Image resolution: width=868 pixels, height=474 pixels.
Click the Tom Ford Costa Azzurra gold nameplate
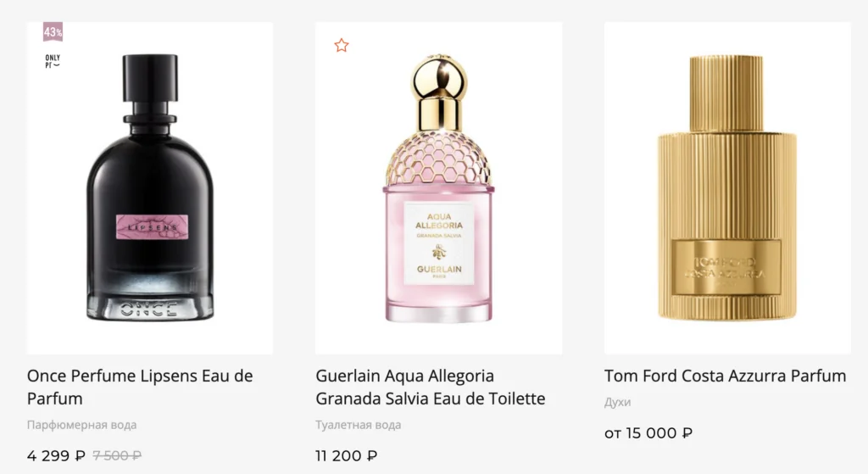726,269
